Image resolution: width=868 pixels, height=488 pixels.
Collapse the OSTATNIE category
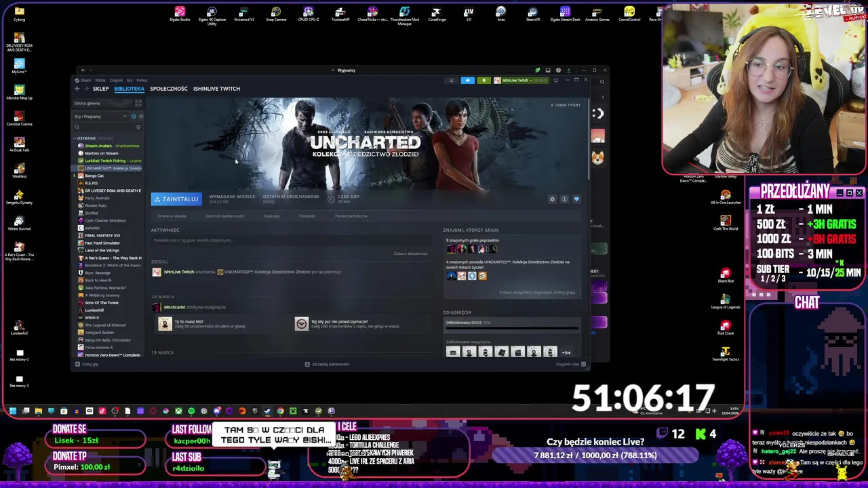[x=87, y=138]
